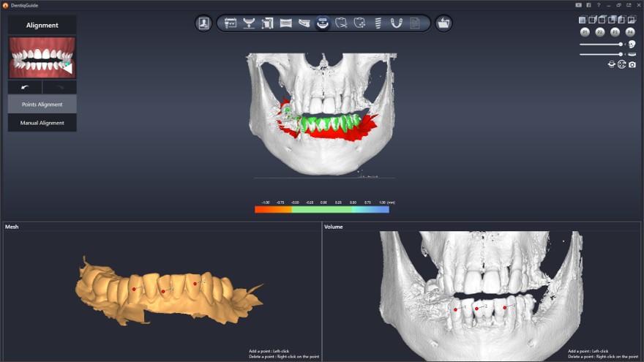Select the P1 view preset
Image resolution: width=644 pixels, height=362 pixels.
pos(585,32)
